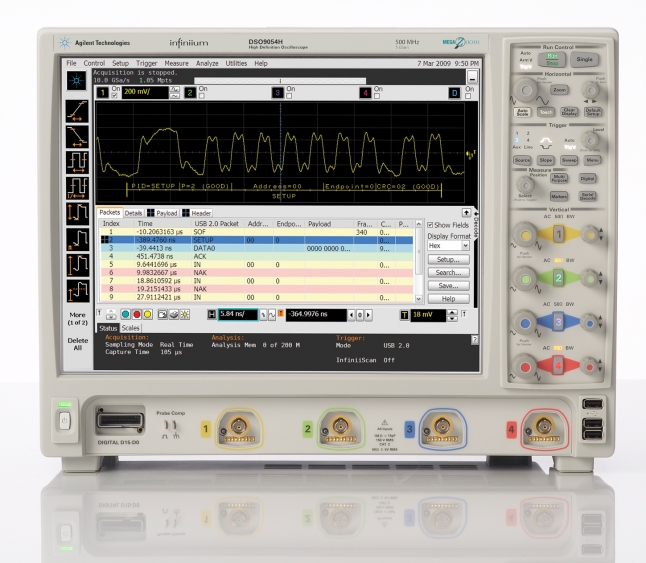This screenshot has height=563, width=646.
Task: Click the memory position bar at top
Action: (x=280, y=81)
